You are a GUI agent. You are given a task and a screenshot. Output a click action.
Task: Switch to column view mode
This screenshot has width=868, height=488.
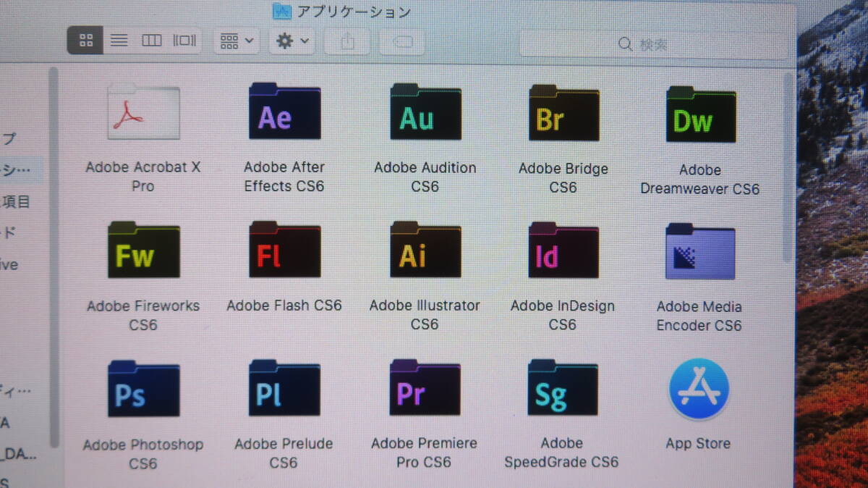coord(151,41)
